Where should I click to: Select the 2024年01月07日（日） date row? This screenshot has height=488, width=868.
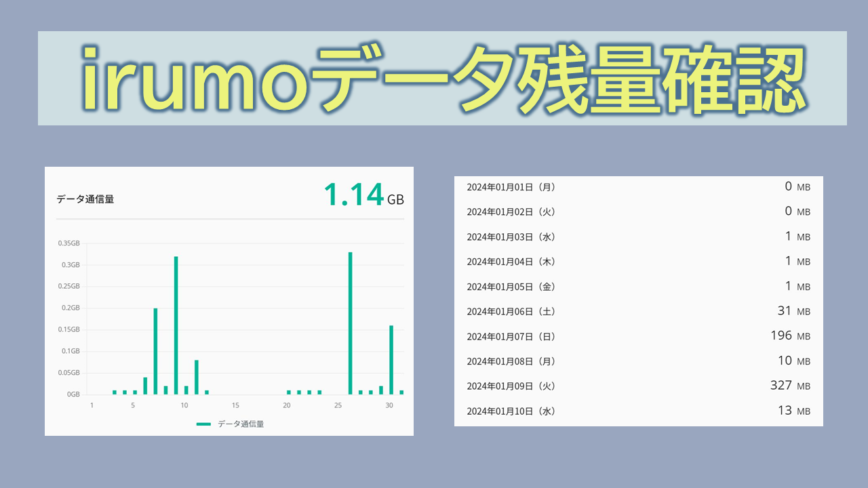639,336
